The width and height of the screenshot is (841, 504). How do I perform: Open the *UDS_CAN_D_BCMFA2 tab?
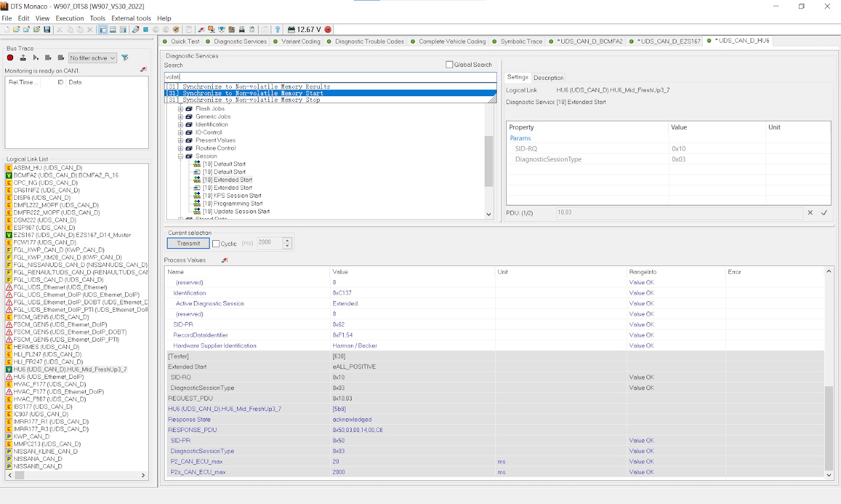pyautogui.click(x=586, y=41)
